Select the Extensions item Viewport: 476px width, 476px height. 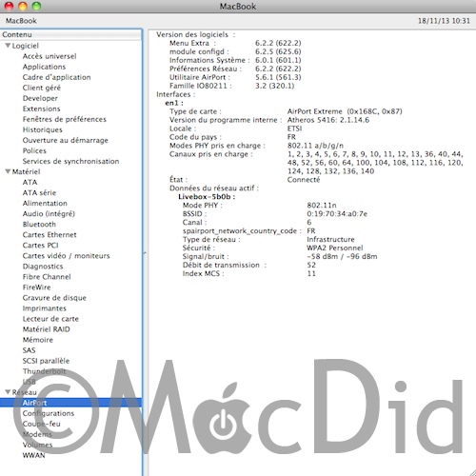coord(41,109)
